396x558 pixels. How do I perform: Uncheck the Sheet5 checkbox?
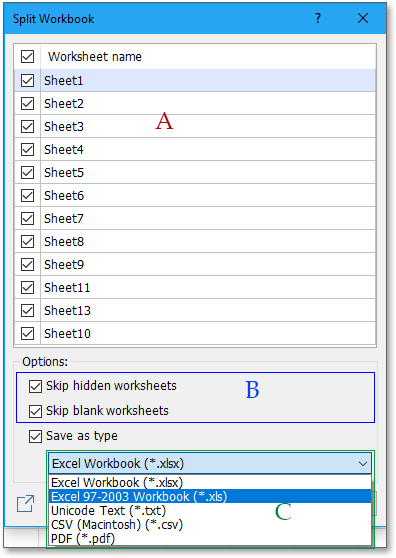click(27, 173)
